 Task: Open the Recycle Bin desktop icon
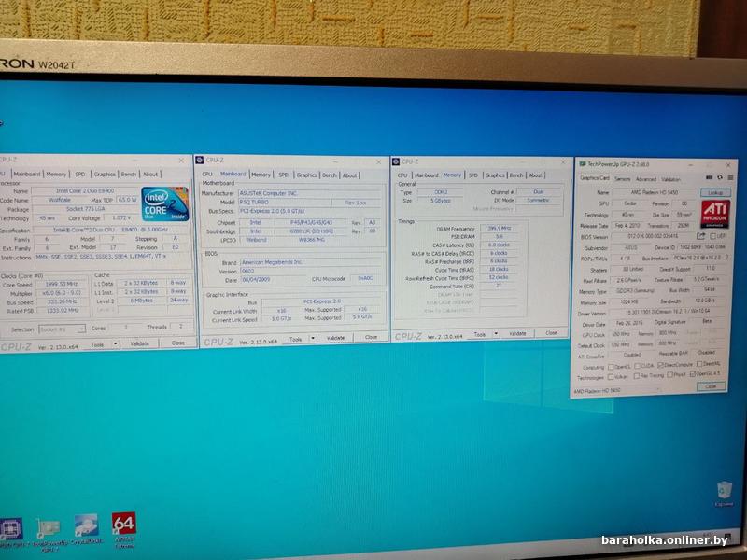(x=723, y=490)
